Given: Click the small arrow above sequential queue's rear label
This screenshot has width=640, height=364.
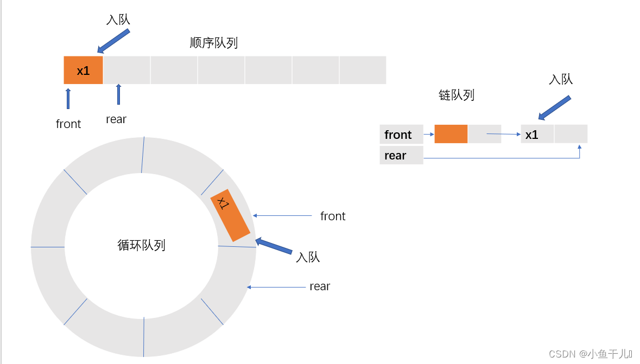Looking at the screenshot, I should 118,94.
